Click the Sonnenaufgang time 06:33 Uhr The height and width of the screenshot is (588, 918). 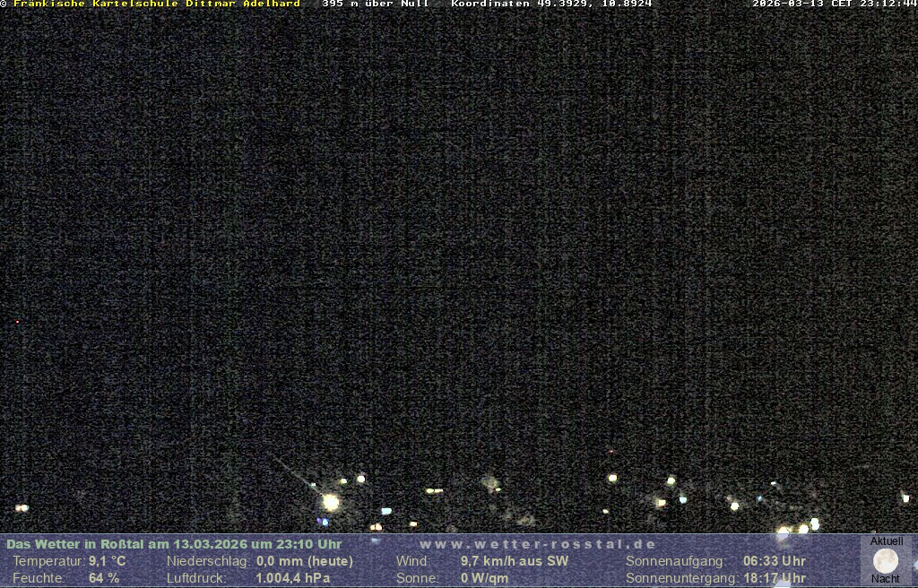tap(774, 561)
